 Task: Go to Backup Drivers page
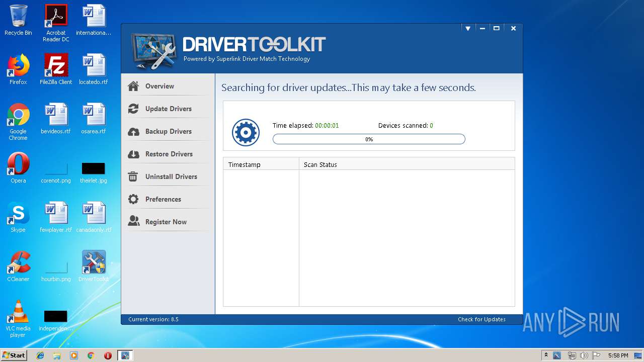(168, 131)
